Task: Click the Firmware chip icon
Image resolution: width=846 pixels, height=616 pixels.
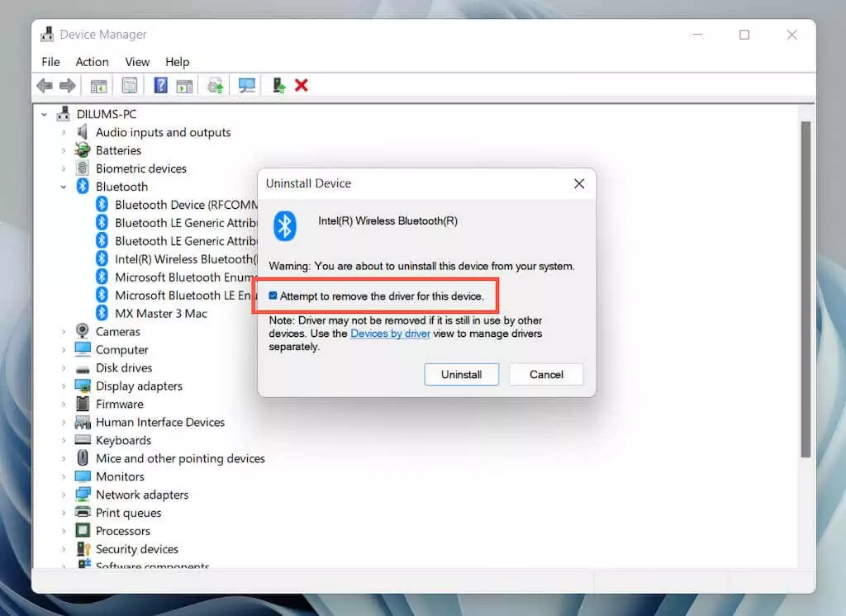Action: tap(83, 404)
